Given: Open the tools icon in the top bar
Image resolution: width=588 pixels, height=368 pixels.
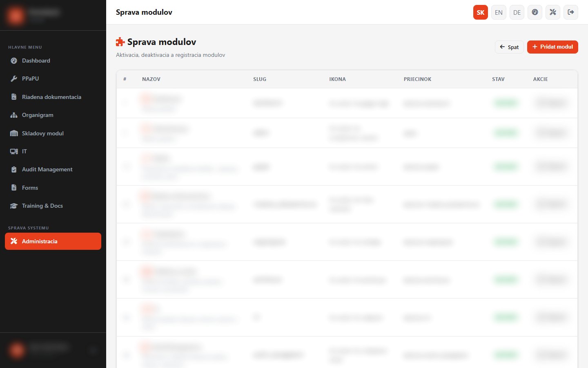Looking at the screenshot, I should pos(553,12).
